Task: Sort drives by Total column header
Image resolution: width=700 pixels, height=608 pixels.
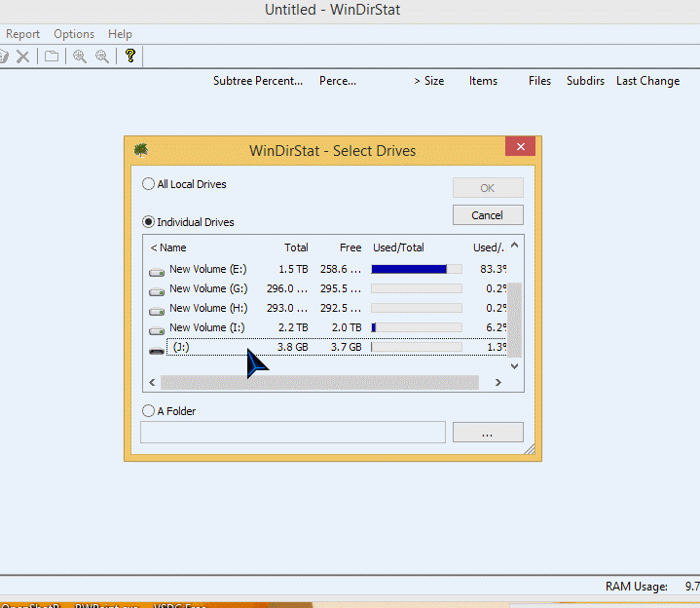Action: click(296, 247)
